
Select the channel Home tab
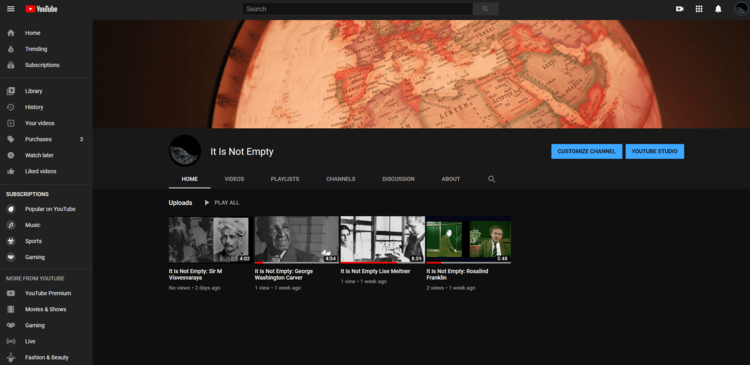(189, 179)
